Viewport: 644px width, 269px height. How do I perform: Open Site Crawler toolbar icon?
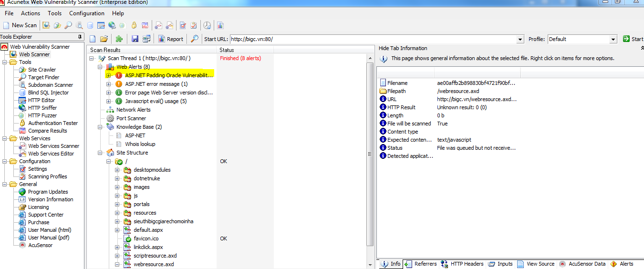coord(57,25)
